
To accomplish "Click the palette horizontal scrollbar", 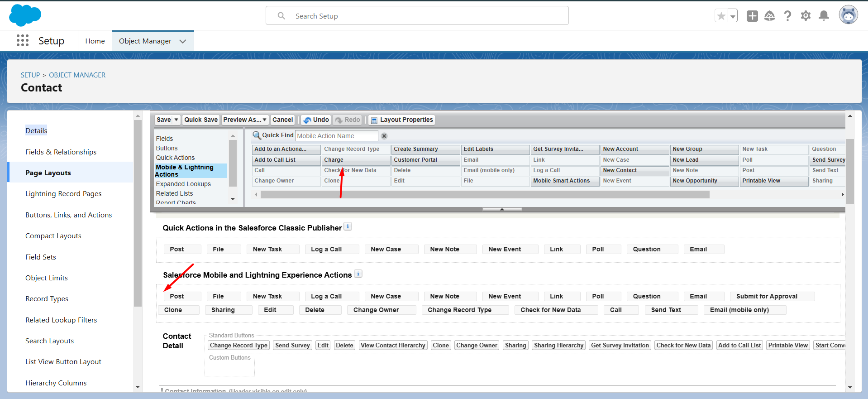I will (485, 194).
